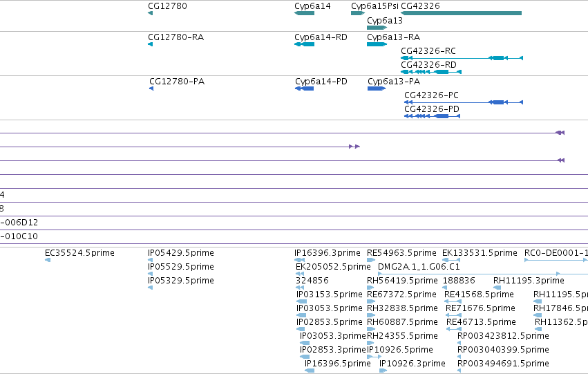
Task: Select RE67372.5prime EST label
Action: 401,294
